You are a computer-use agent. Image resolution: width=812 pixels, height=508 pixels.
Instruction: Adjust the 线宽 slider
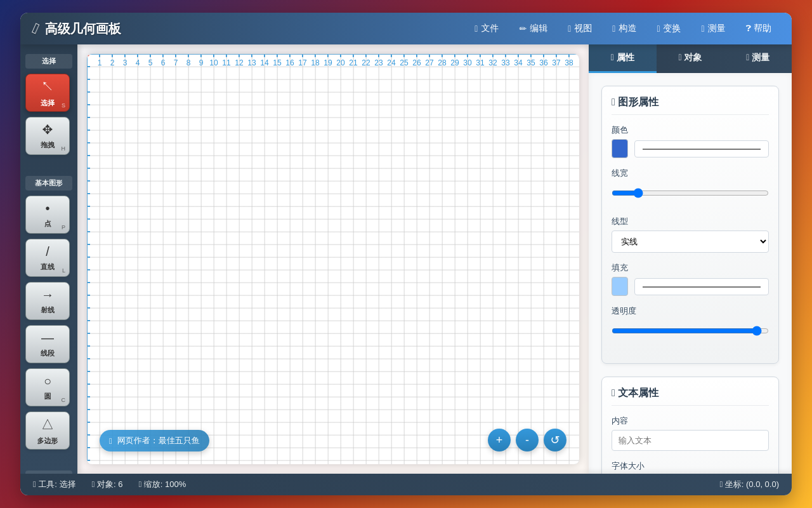[x=690, y=193]
